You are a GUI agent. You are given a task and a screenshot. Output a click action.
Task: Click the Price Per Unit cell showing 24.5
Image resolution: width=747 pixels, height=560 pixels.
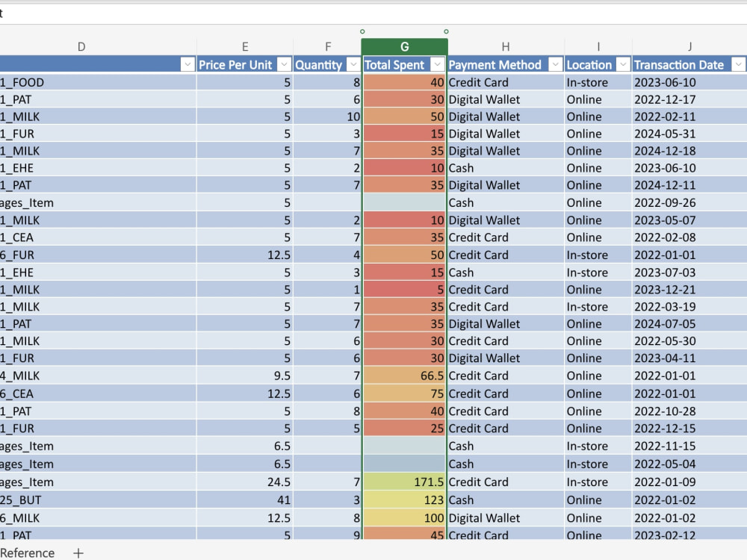coord(245,482)
